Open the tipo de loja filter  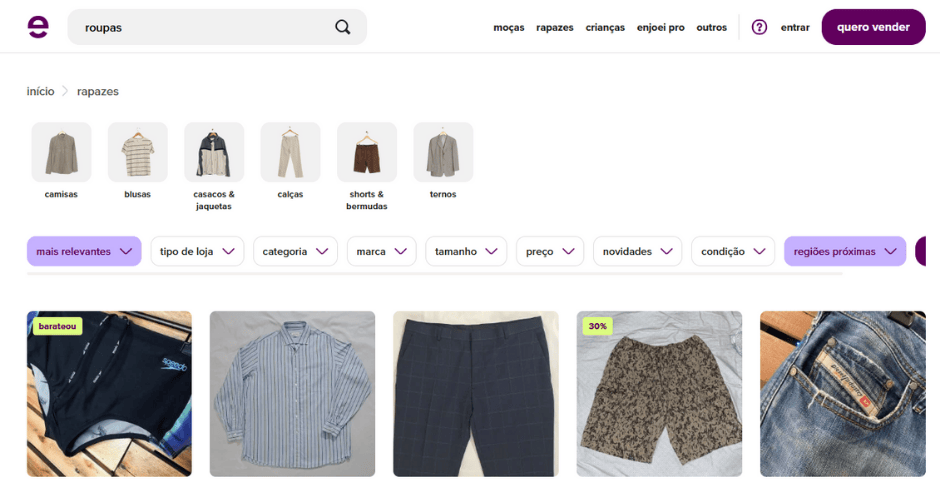(197, 251)
